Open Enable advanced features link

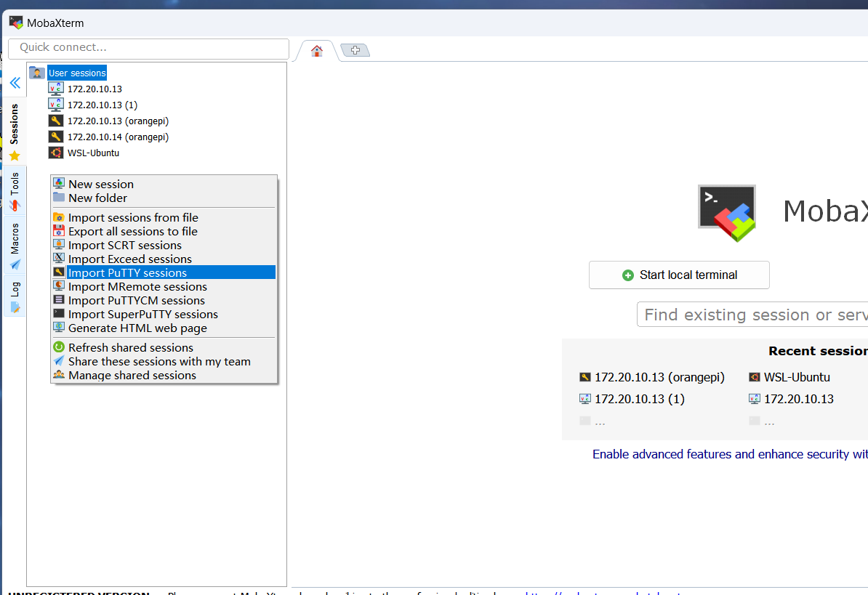point(730,454)
